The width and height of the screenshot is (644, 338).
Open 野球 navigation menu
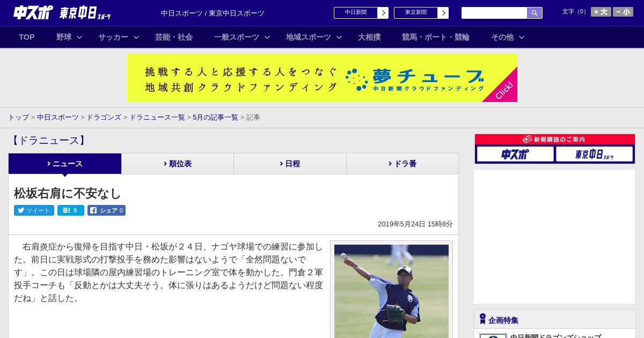pos(64,37)
